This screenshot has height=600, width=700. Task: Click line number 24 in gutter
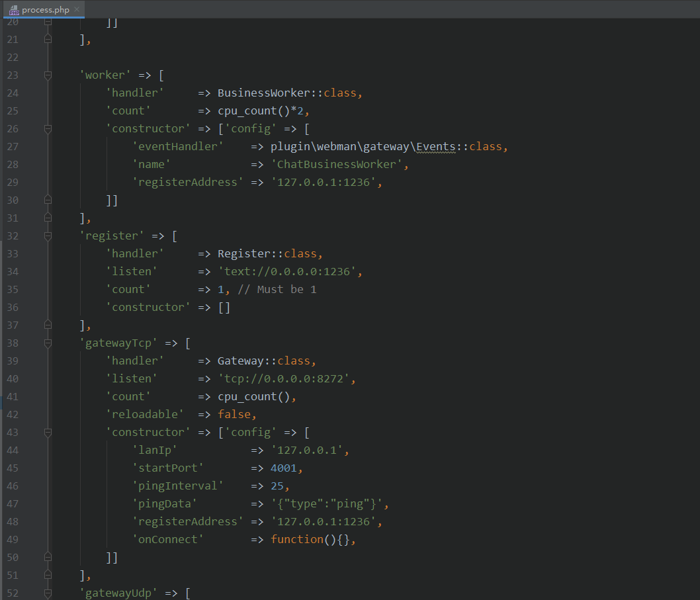click(13, 93)
